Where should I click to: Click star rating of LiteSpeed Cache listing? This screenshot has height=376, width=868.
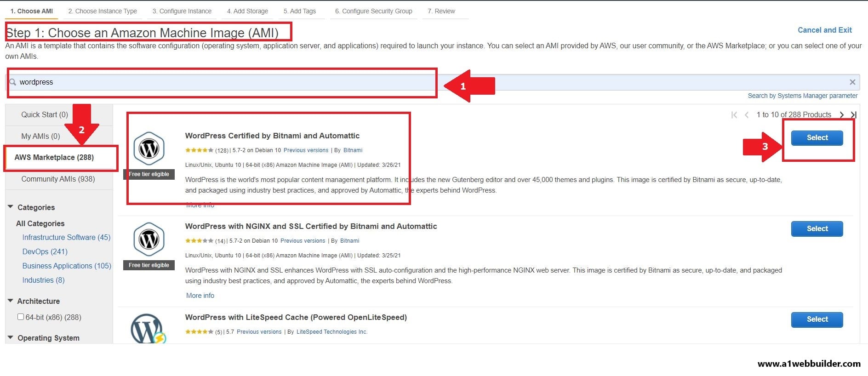click(x=199, y=332)
